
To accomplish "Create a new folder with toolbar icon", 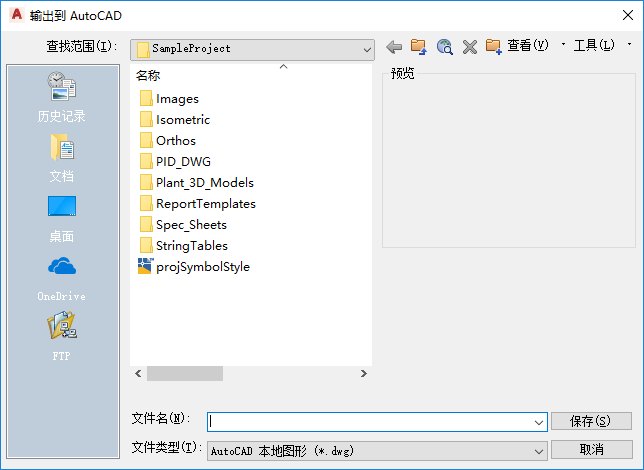I will [493, 47].
